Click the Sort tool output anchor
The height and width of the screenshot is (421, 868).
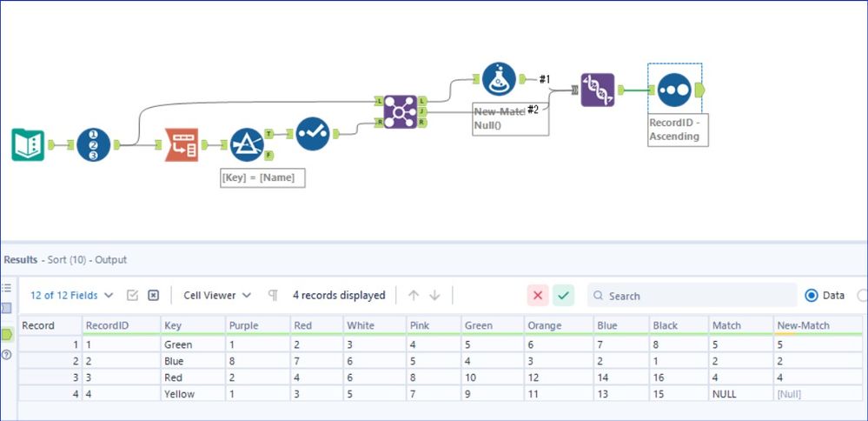[x=699, y=90]
